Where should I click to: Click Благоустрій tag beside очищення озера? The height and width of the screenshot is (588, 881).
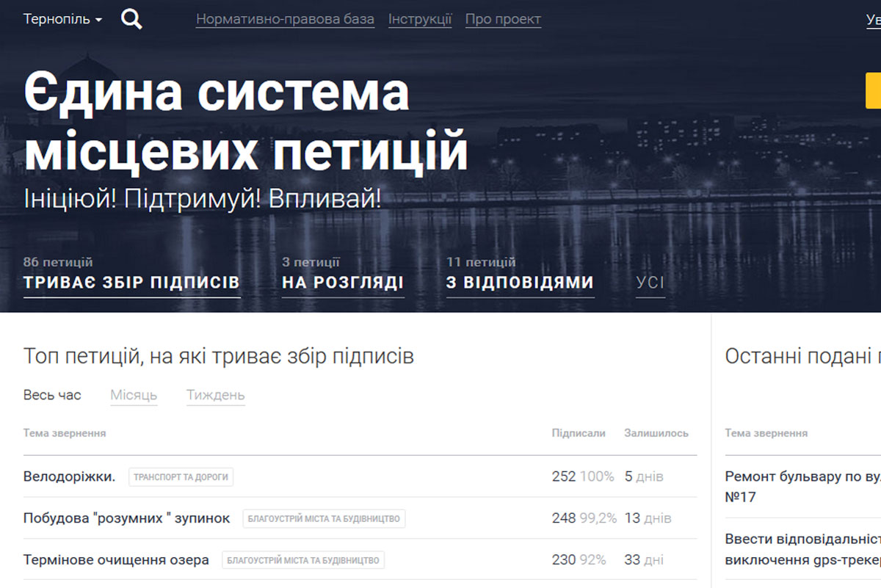pos(302,561)
